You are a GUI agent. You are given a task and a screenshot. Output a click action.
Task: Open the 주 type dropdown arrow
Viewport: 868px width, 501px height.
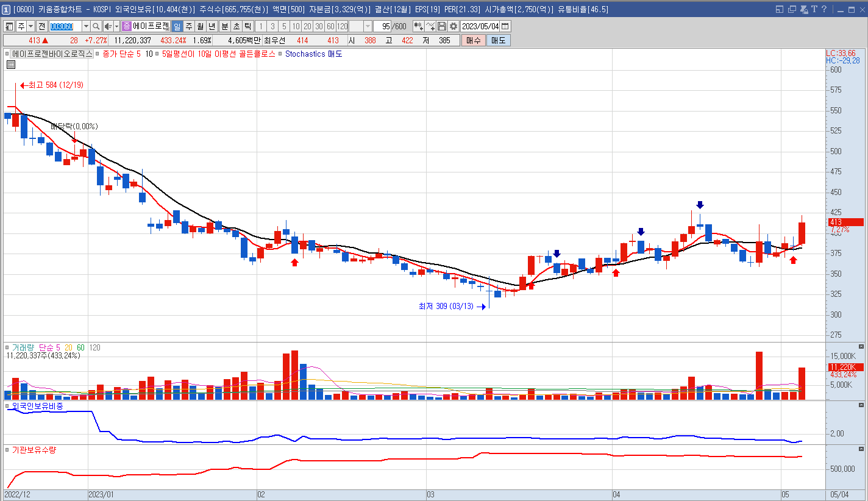pyautogui.click(x=31, y=26)
